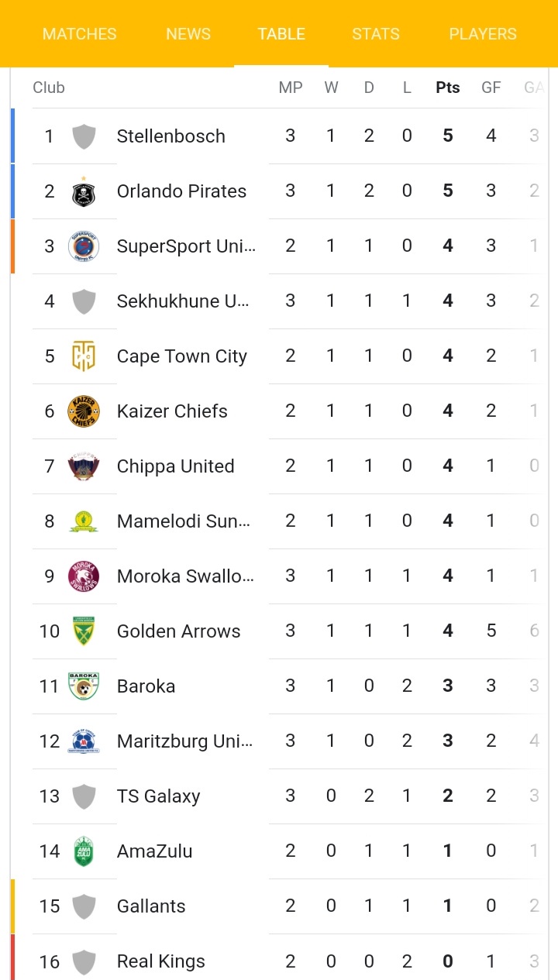This screenshot has width=558, height=980.
Task: Select the Real Kings team name
Action: pyautogui.click(x=160, y=961)
